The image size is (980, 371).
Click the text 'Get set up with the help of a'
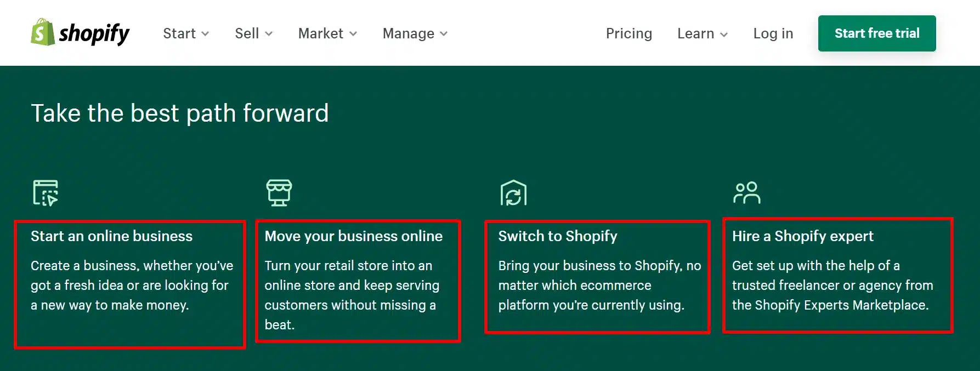coord(816,266)
